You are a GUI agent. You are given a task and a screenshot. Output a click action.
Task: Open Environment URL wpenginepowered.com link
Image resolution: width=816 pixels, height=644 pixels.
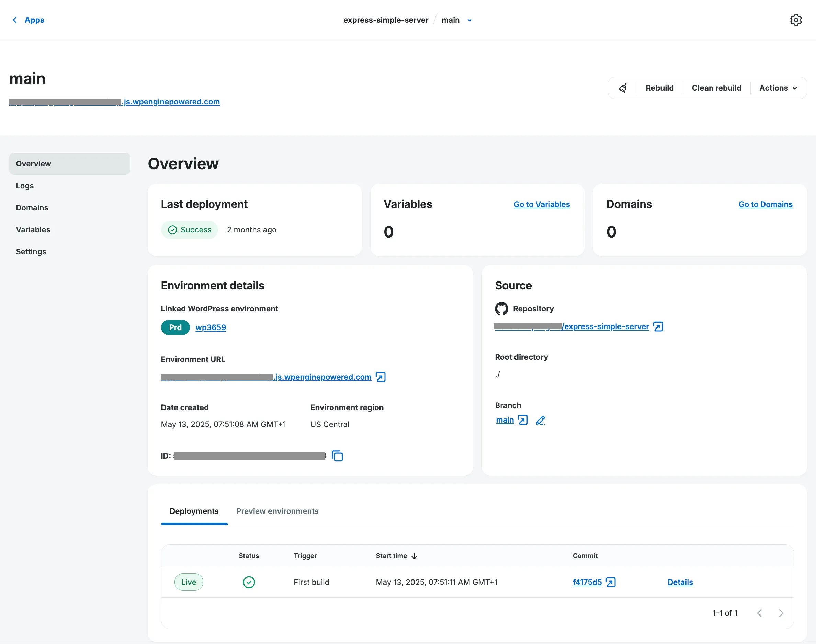266,377
